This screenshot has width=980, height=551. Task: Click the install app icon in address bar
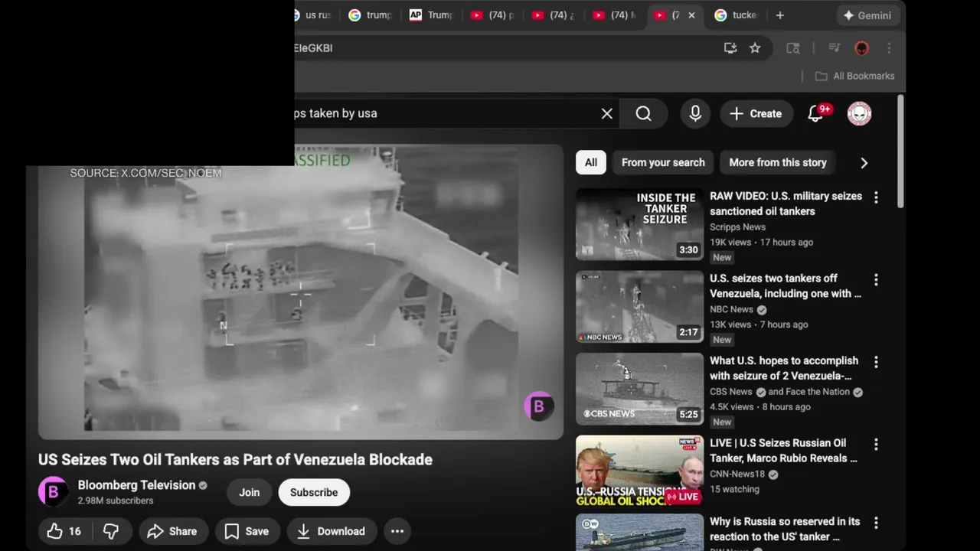click(x=730, y=48)
